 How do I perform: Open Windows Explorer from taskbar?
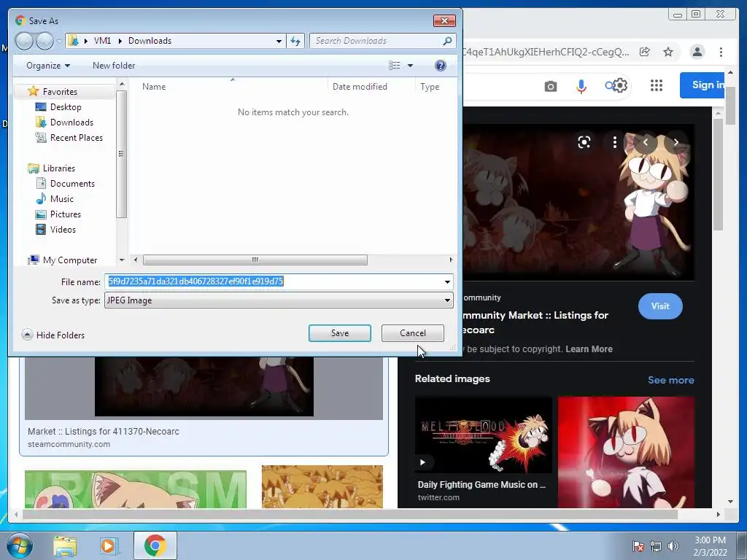pos(65,546)
